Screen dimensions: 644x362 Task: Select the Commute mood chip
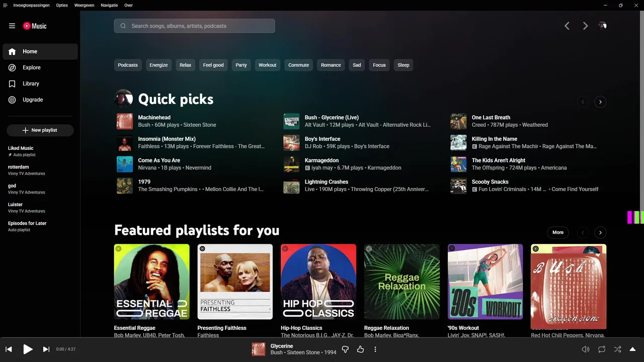(x=298, y=65)
